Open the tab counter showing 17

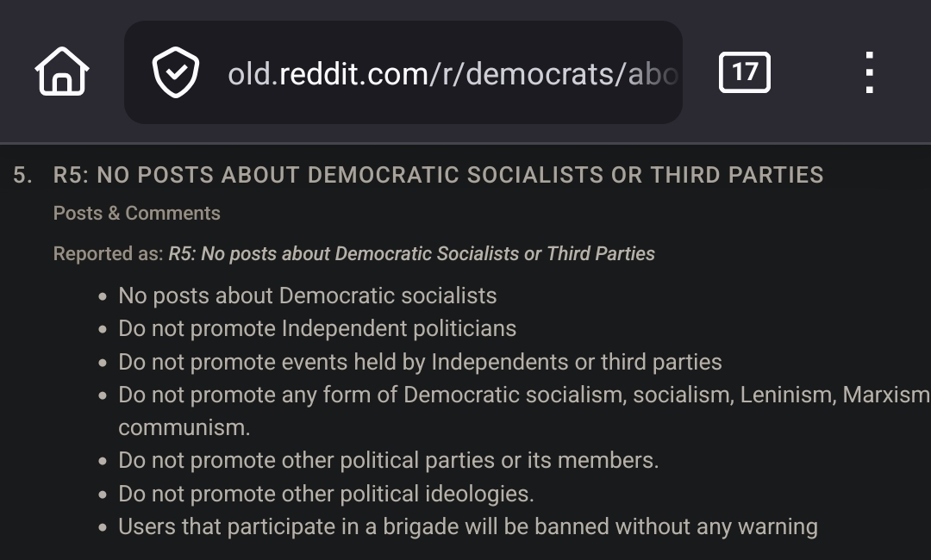click(744, 72)
